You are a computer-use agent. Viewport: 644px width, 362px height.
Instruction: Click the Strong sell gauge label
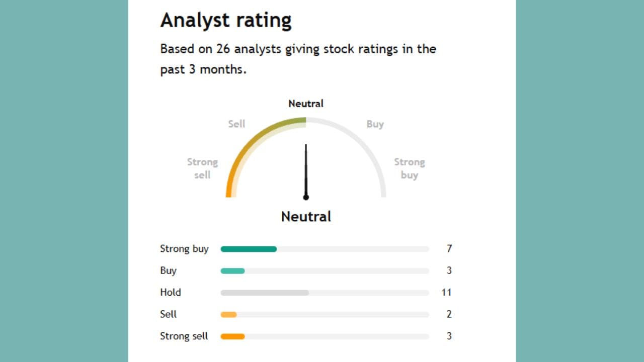[202, 168]
